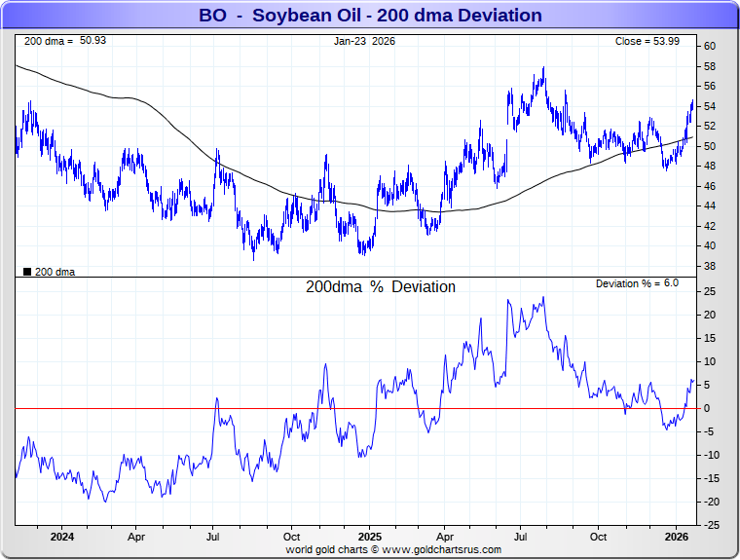The height and width of the screenshot is (560, 740).
Task: Click the '25' deviation axis top label
Action: click(x=711, y=291)
